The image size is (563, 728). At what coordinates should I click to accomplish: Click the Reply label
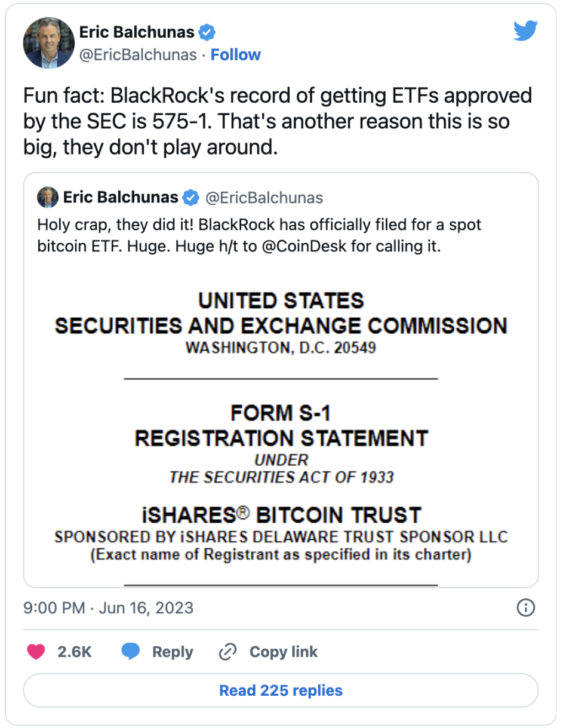(x=173, y=652)
